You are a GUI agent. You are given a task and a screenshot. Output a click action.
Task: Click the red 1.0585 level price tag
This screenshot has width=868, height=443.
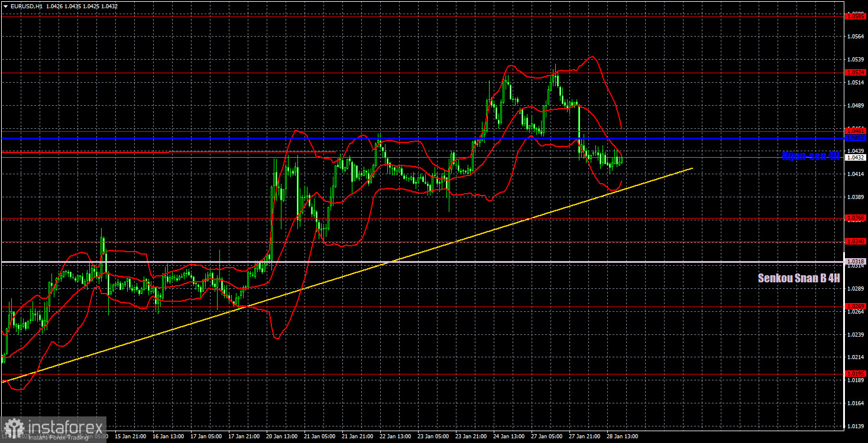click(x=856, y=17)
